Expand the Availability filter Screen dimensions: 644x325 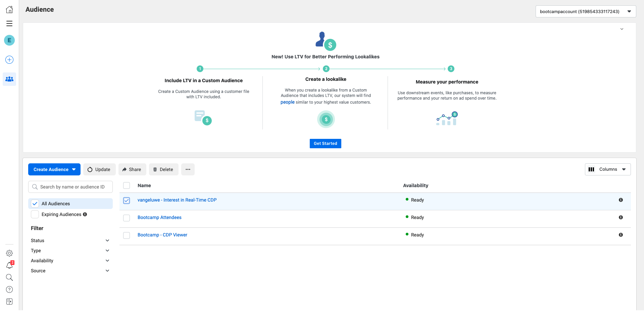pos(70,261)
